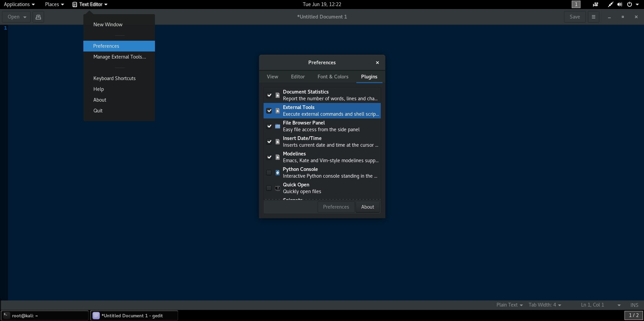Screen dimensions: 644x321
Task: Click the Quick Open plugin icon
Action: (x=277, y=188)
